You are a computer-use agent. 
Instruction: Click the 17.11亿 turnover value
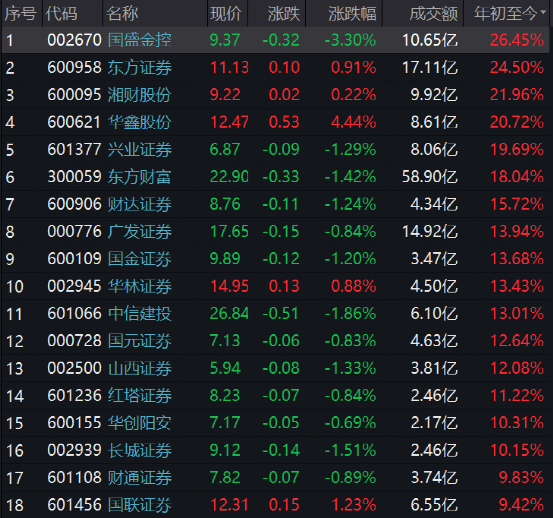tap(430, 67)
